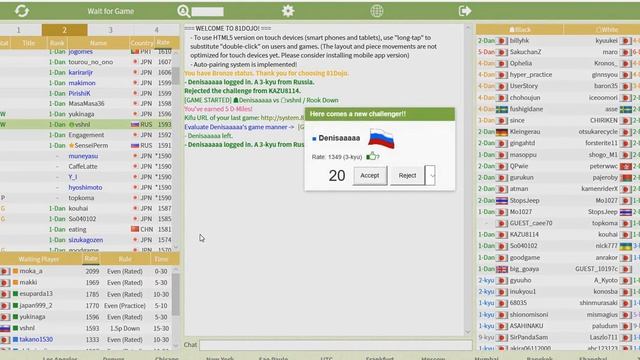This screenshot has width=640, height=360.
Task: Select game billyhk vs kyuukei
Action: click(x=558, y=41)
